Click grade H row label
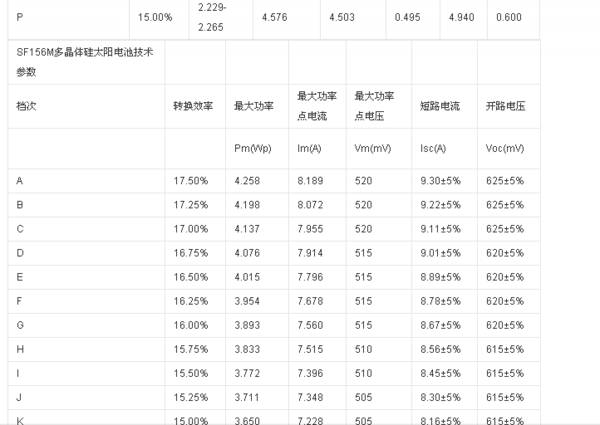Viewport: 600px width, 425px height. click(20, 349)
